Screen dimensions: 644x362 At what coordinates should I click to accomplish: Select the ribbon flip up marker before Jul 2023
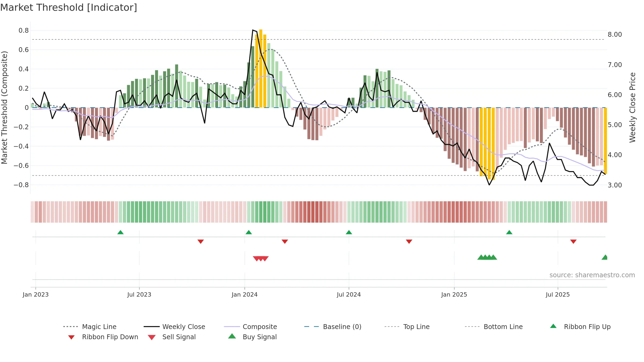120,232
